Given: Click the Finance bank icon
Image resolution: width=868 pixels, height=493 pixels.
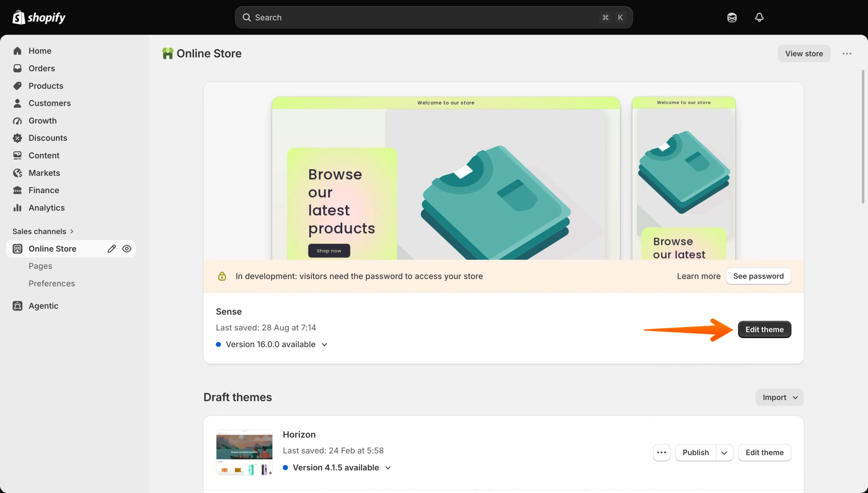Looking at the screenshot, I should pyautogui.click(x=17, y=190).
